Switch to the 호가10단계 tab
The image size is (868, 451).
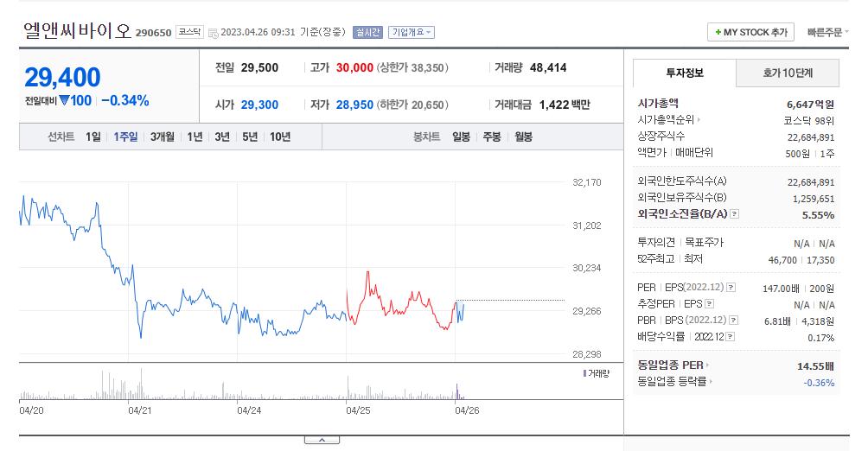(x=788, y=73)
